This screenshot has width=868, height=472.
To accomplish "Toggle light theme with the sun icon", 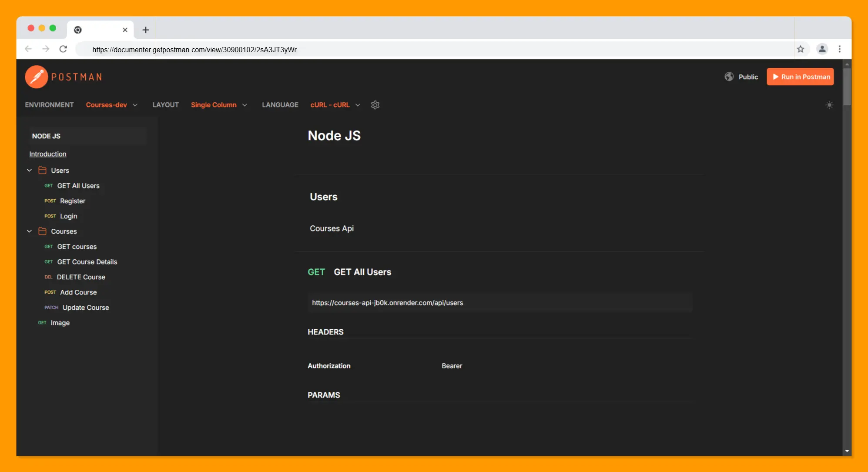I will [829, 105].
